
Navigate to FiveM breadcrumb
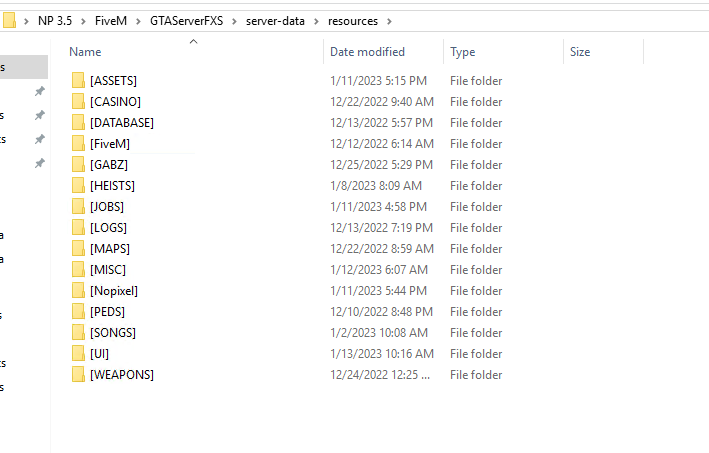[111, 21]
